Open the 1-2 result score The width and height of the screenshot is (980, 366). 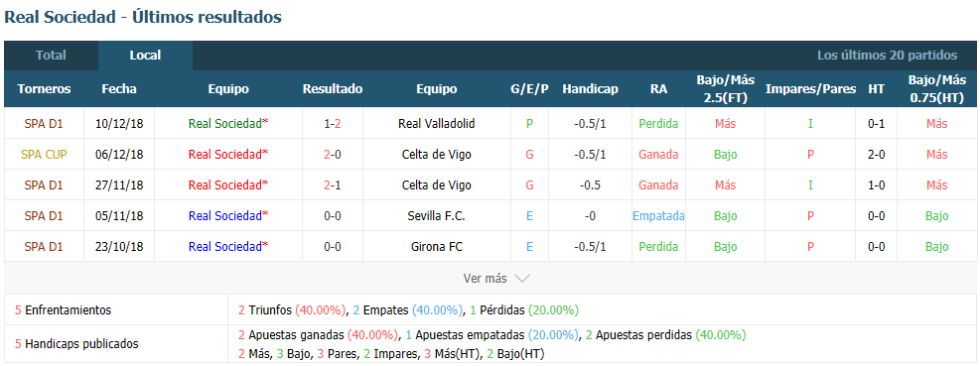point(333,124)
